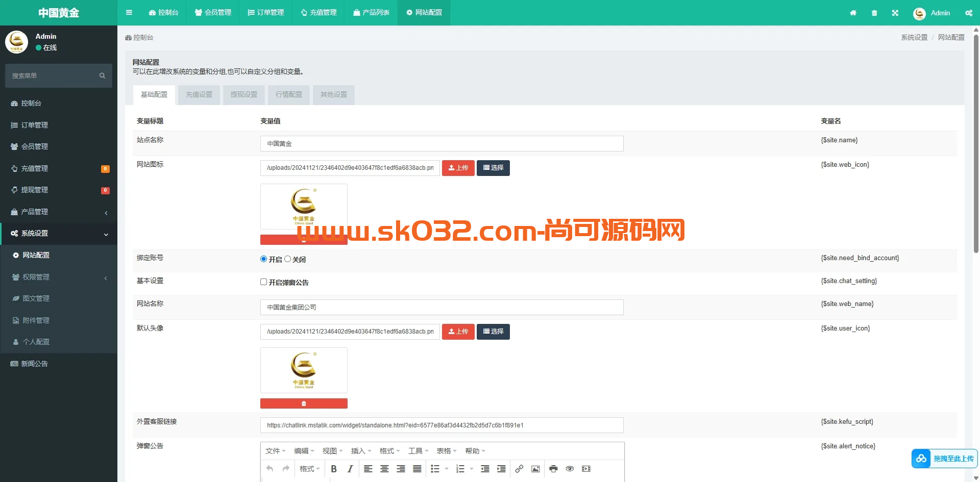The height and width of the screenshot is (482, 980).
Task: Insert a link using the editor toolbar
Action: [x=520, y=468]
